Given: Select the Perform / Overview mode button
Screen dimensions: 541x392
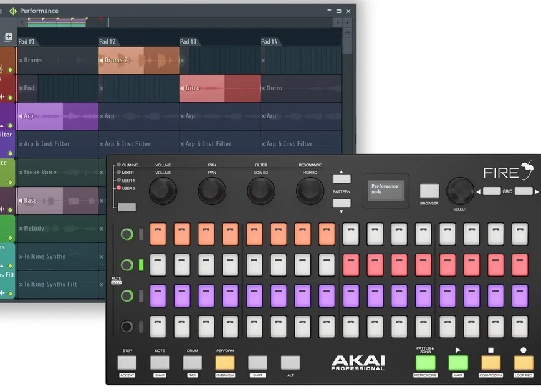Looking at the screenshot, I should pos(225,363).
